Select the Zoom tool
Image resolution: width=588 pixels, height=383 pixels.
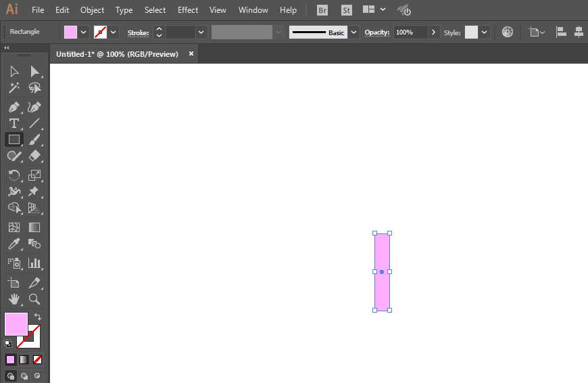coord(34,299)
